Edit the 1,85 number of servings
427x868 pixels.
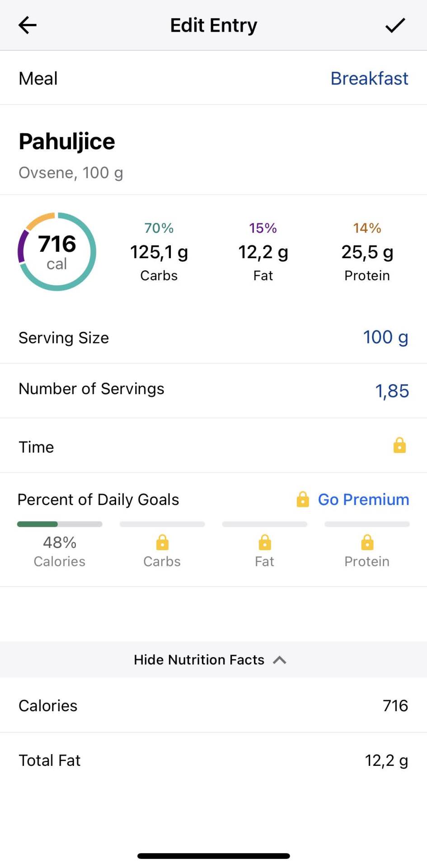[x=392, y=391]
